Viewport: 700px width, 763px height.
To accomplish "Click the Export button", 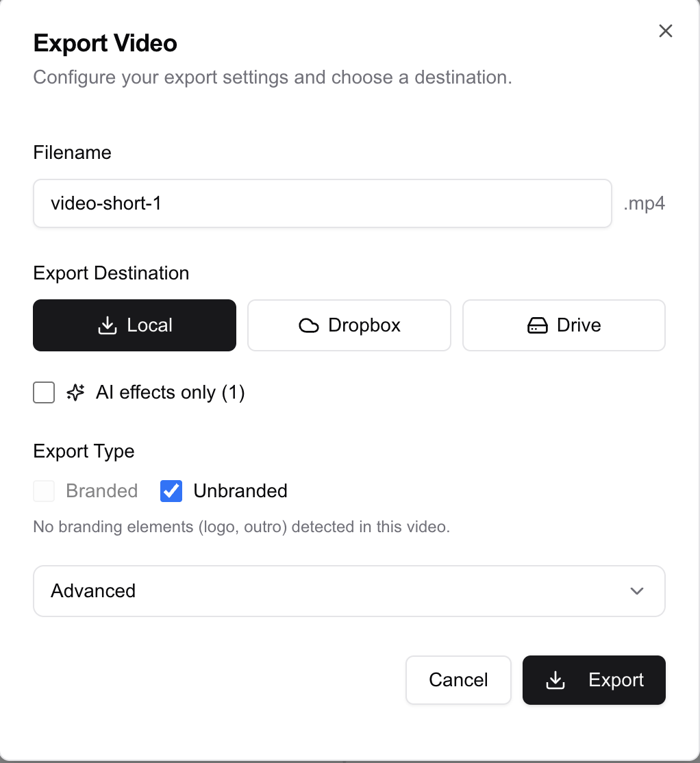I will (x=594, y=679).
